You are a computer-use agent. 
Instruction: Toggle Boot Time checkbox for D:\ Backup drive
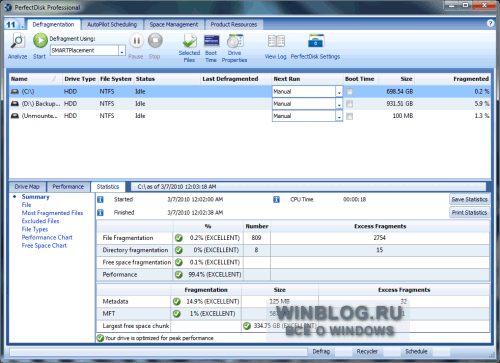349,104
